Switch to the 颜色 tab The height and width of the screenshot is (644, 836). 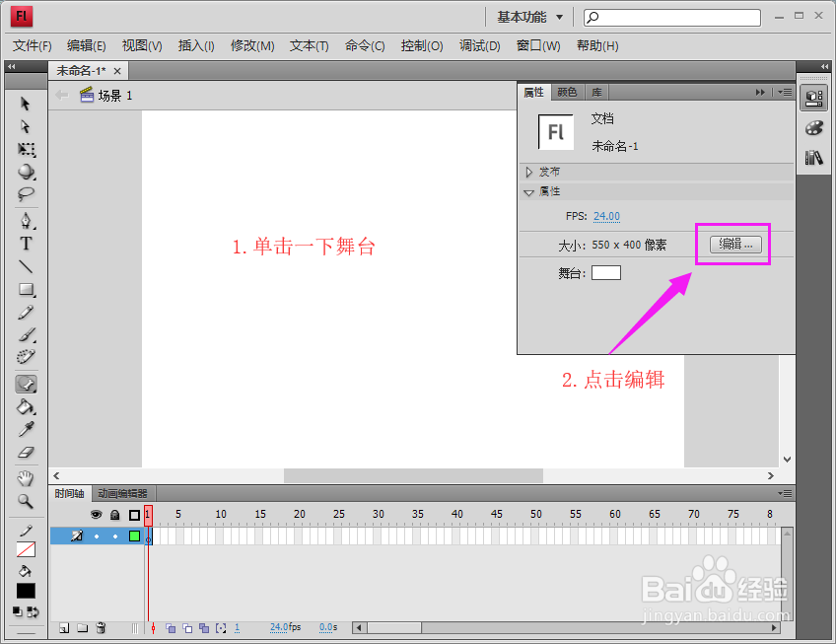point(567,93)
